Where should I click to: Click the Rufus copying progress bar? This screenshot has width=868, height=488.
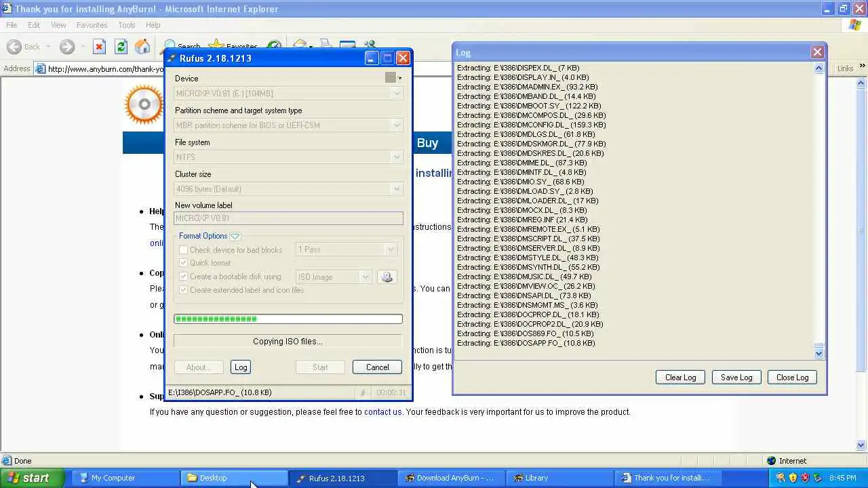(x=288, y=319)
